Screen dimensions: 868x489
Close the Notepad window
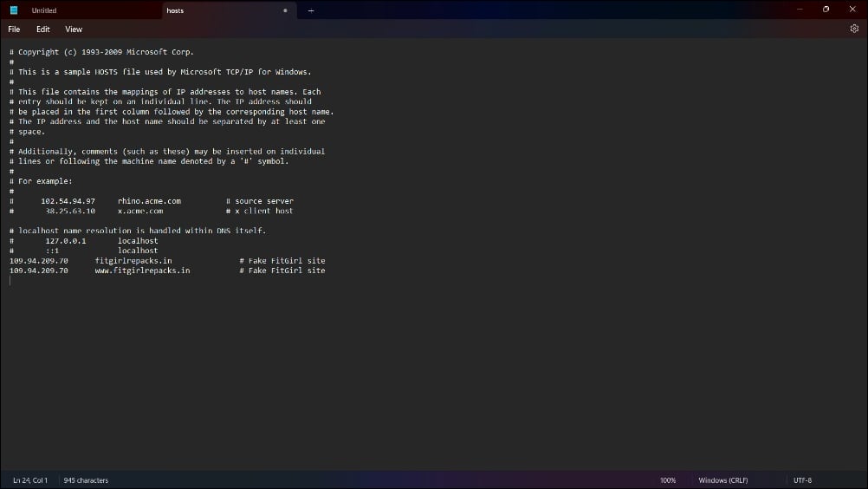(x=852, y=10)
